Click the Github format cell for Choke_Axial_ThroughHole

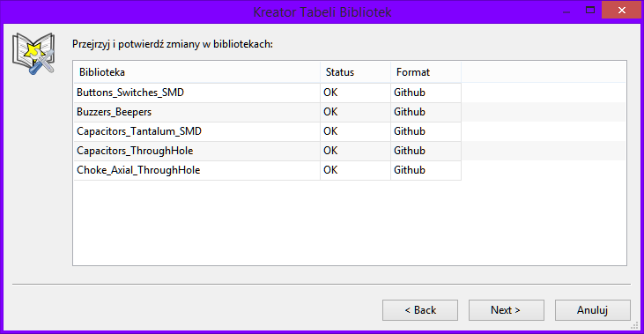point(426,170)
